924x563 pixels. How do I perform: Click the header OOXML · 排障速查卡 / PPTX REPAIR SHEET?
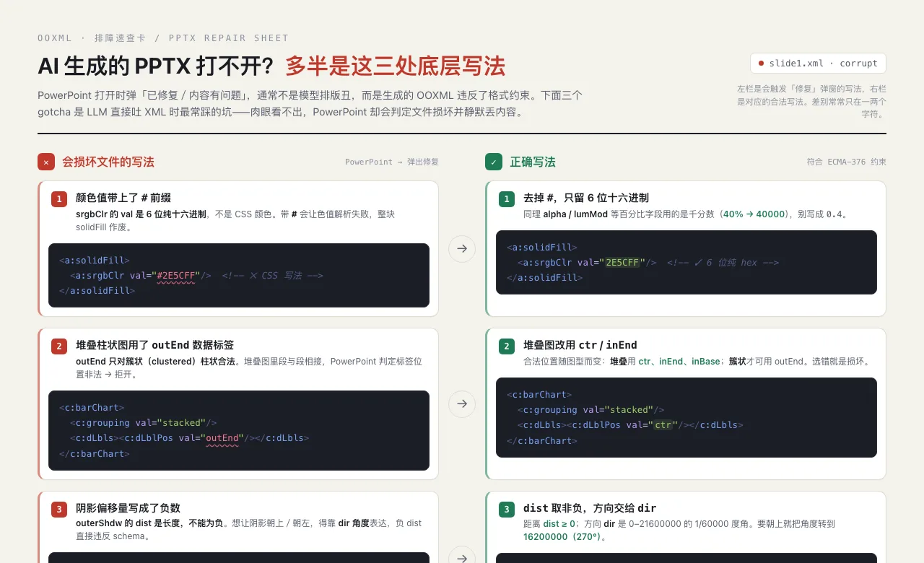coord(163,38)
